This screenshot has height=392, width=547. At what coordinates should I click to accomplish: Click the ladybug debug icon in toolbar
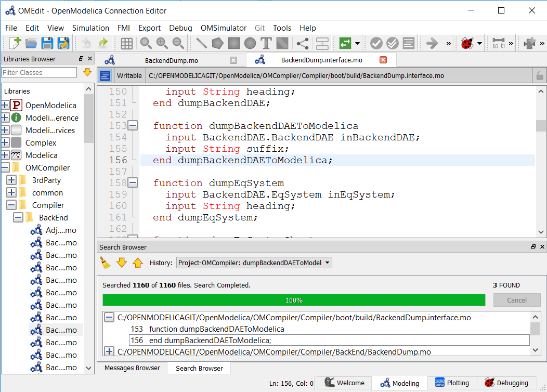pyautogui.click(x=466, y=44)
